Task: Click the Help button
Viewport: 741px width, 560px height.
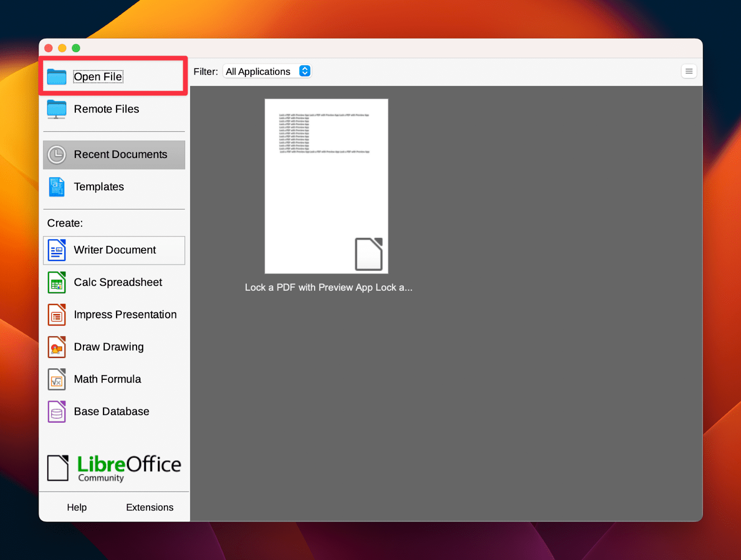Action: pos(77,508)
